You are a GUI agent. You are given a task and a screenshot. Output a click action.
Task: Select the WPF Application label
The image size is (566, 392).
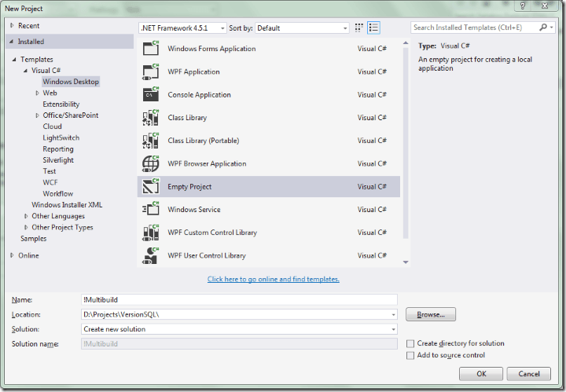tap(193, 71)
